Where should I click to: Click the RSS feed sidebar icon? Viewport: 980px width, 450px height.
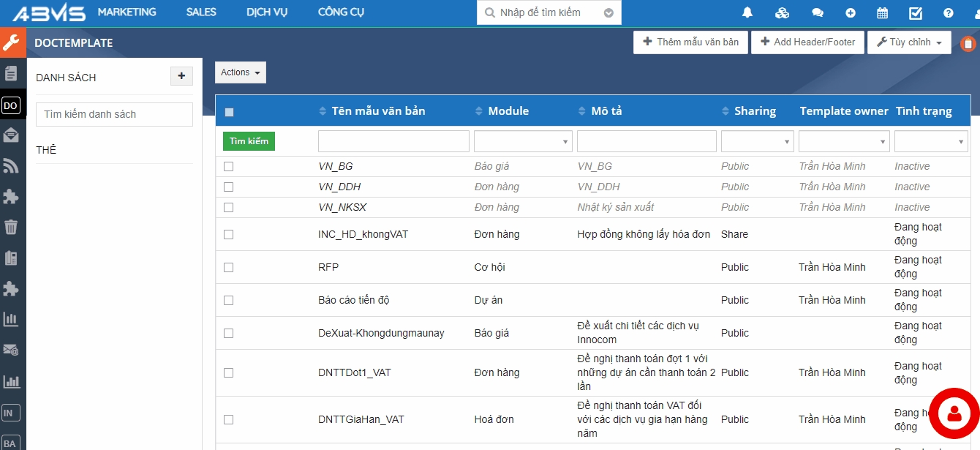click(x=11, y=166)
